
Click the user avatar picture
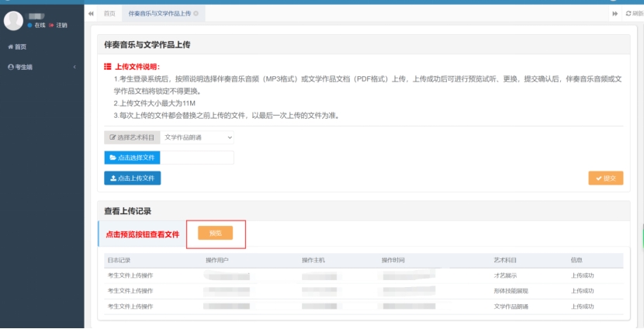(13, 21)
